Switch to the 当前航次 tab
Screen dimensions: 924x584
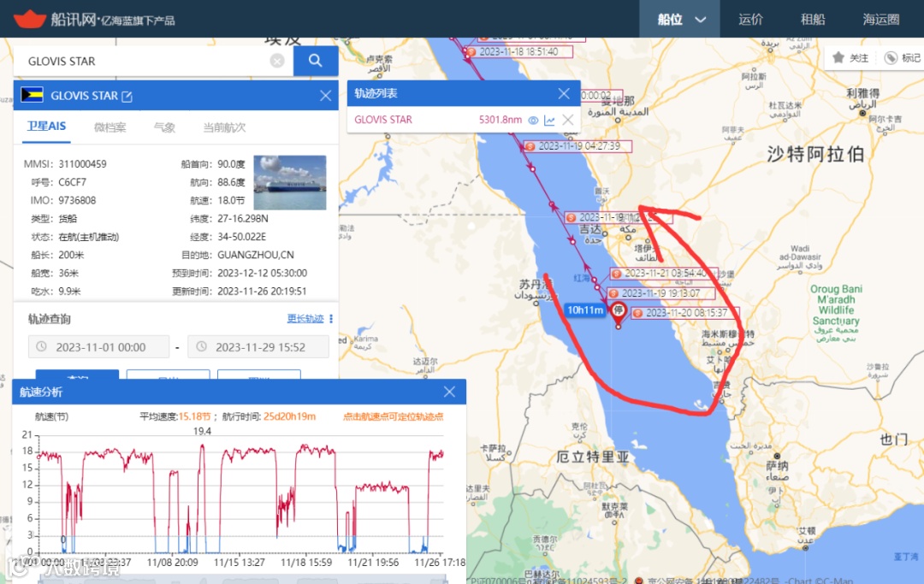(x=224, y=127)
